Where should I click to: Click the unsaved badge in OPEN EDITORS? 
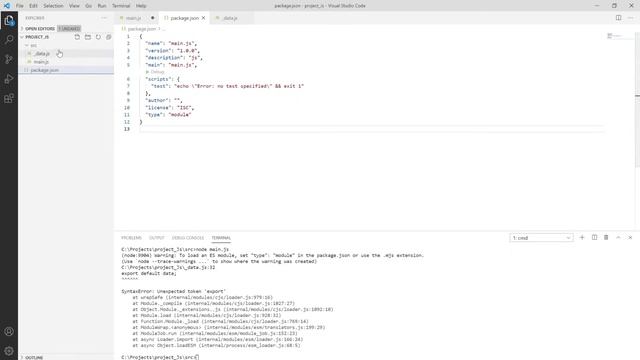click(x=69, y=29)
